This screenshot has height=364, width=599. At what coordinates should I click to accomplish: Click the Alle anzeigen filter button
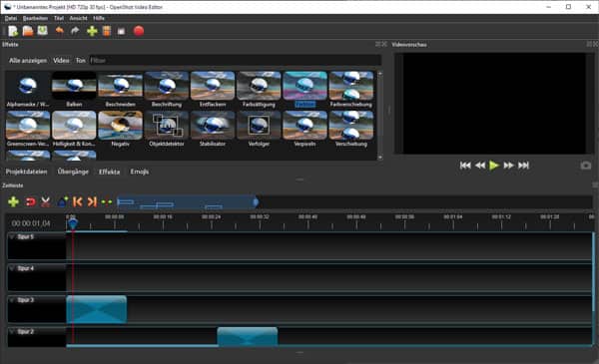tap(28, 60)
